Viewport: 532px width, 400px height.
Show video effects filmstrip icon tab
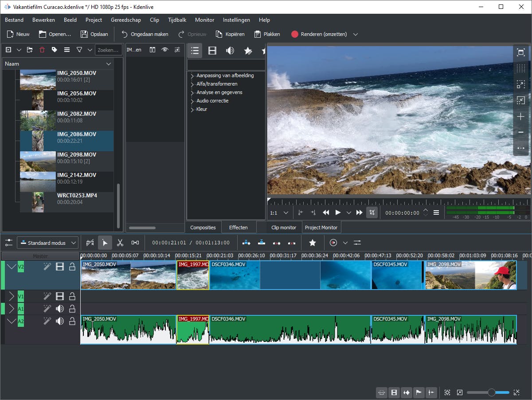pyautogui.click(x=212, y=51)
